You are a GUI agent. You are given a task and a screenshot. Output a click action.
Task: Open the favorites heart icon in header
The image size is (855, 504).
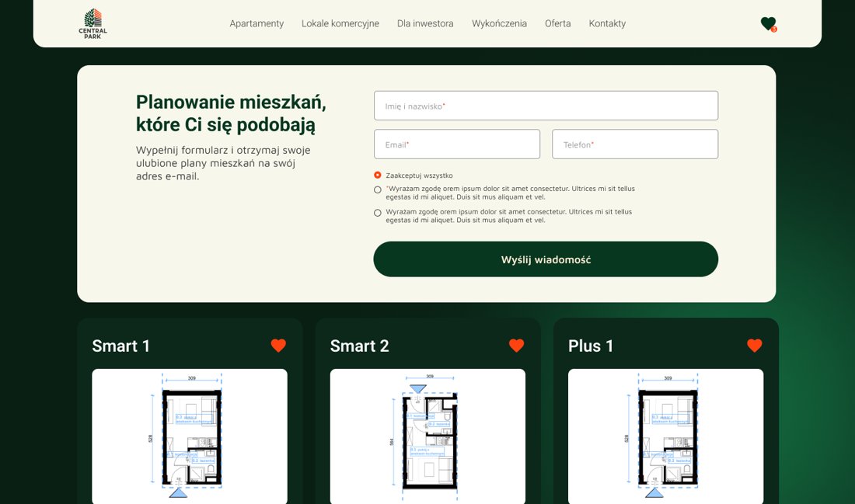768,23
